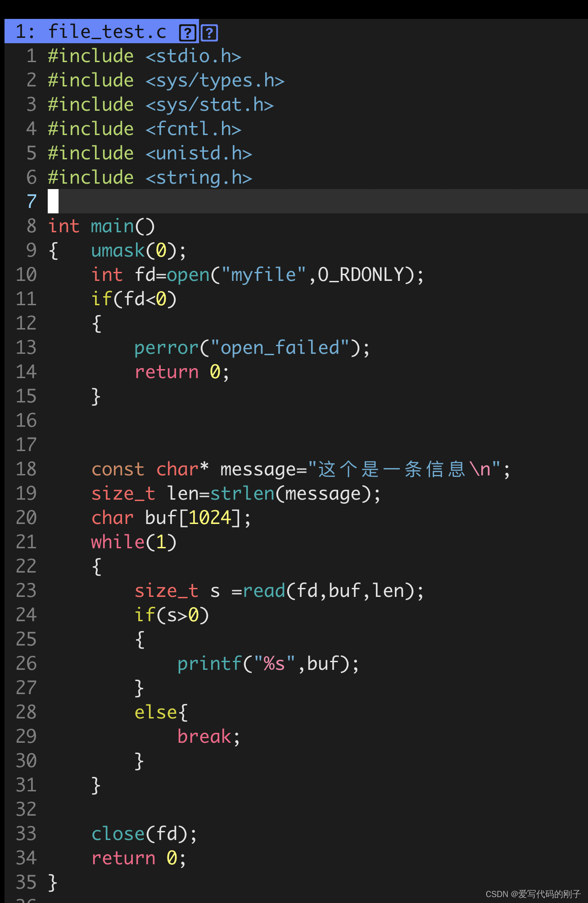The height and width of the screenshot is (903, 588).
Task: Click the 'while(1)' statement
Action: coord(134,542)
